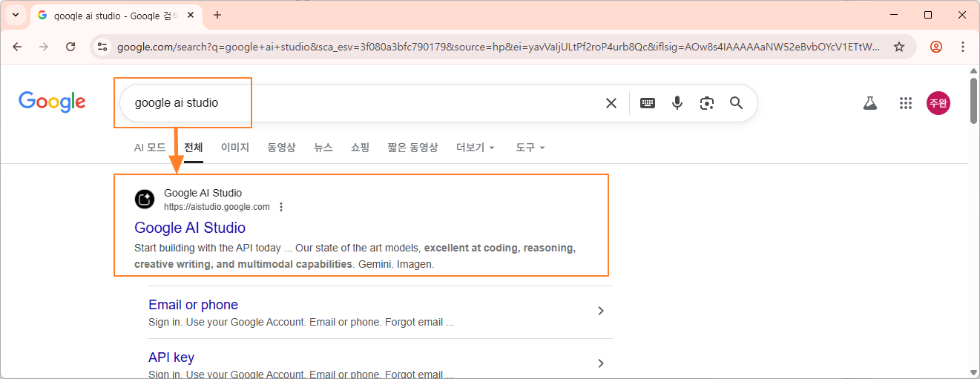
Task: Select the URL in the address bar
Action: [499, 47]
